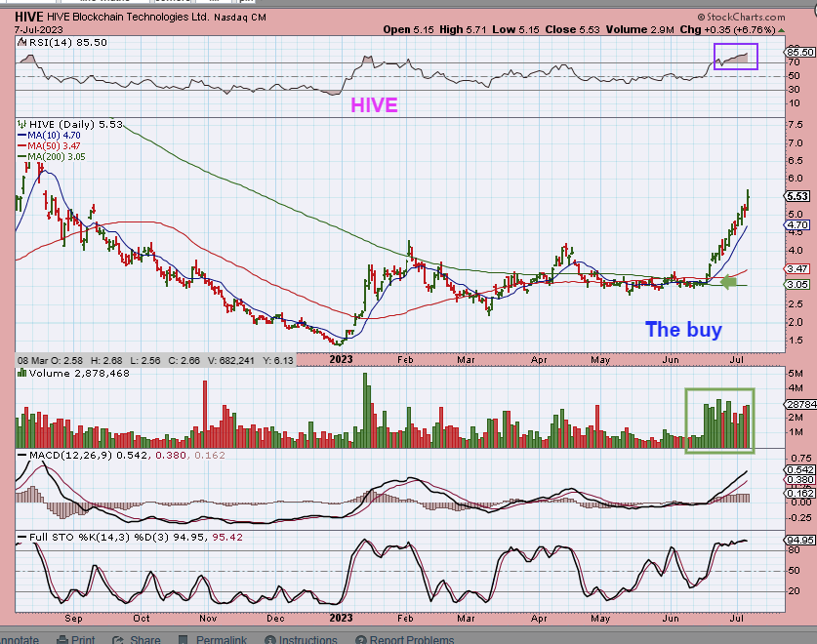Click the Close 5.53 value
The image size is (817, 644).
click(573, 29)
